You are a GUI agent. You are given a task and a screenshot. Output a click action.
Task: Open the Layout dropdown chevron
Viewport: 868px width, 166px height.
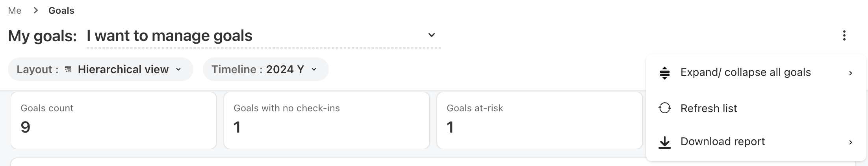(x=178, y=70)
